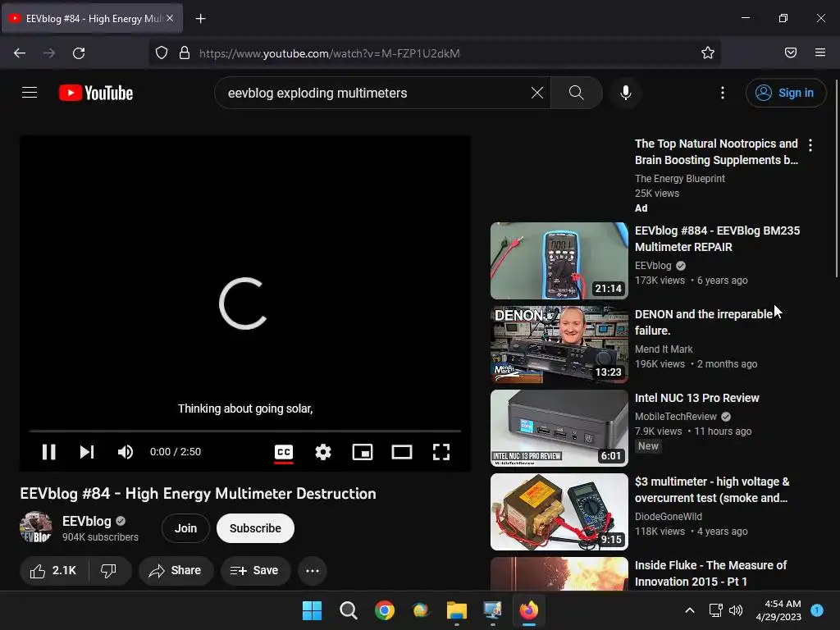Open taskbar search
Image resolution: width=840 pixels, height=630 pixels.
(348, 610)
